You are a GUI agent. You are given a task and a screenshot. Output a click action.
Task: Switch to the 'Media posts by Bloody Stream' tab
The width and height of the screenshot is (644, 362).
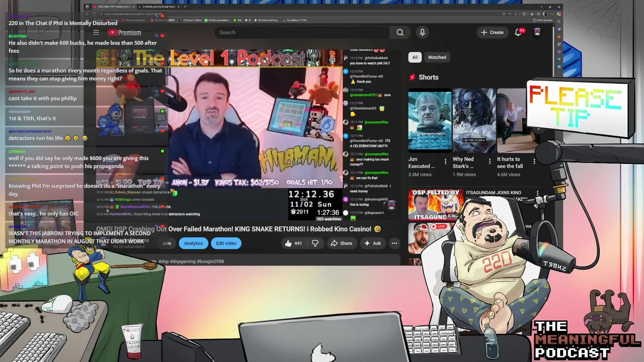coord(158,7)
